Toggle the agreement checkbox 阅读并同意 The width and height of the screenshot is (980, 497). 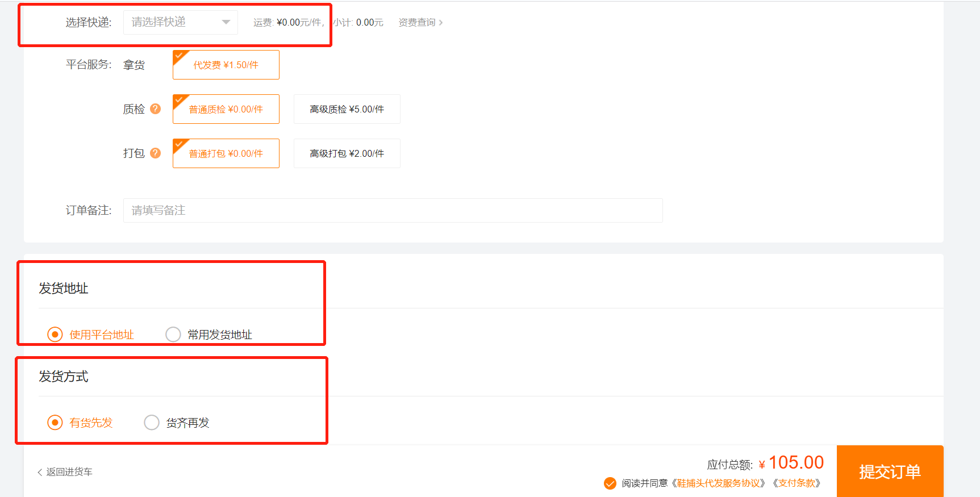coord(610,483)
